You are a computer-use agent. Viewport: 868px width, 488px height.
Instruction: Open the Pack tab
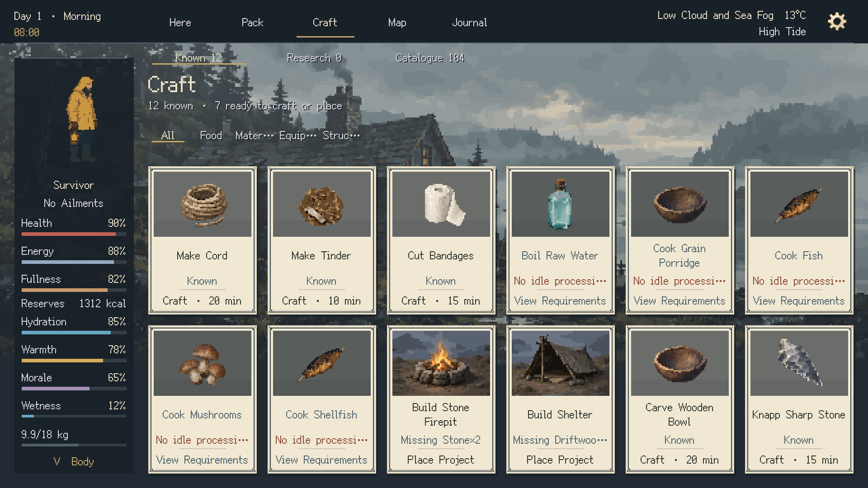point(252,23)
